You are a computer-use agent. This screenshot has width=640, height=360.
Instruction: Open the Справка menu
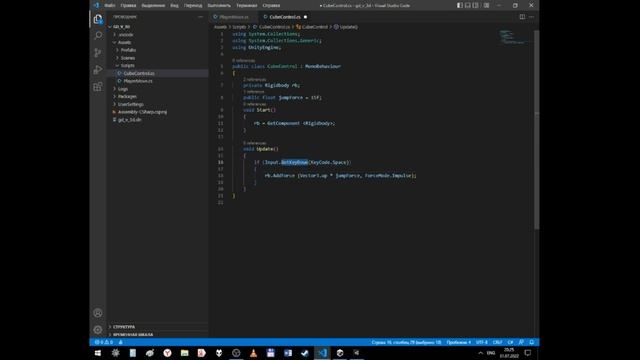pyautogui.click(x=271, y=6)
